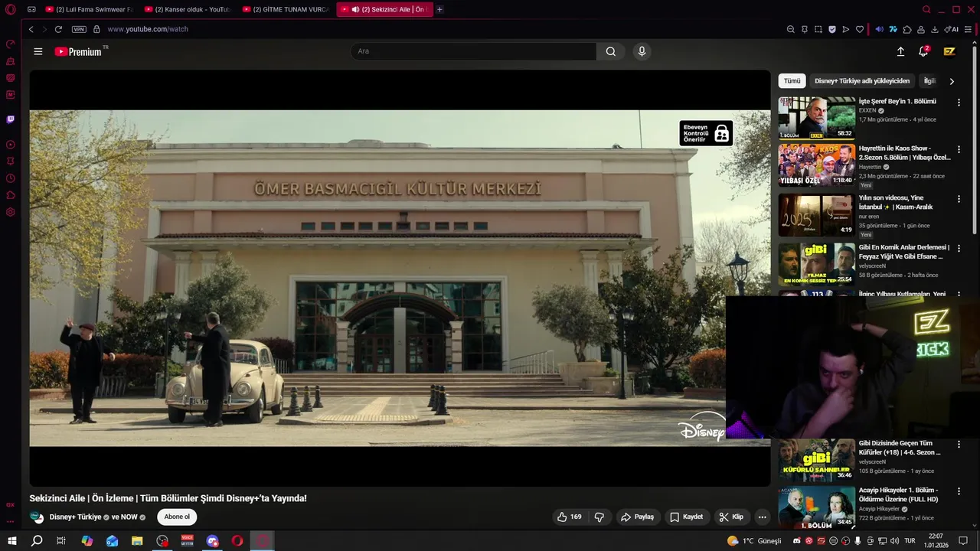Open Twitch in Opera sidebar
The image size is (980, 551).
[x=10, y=119]
